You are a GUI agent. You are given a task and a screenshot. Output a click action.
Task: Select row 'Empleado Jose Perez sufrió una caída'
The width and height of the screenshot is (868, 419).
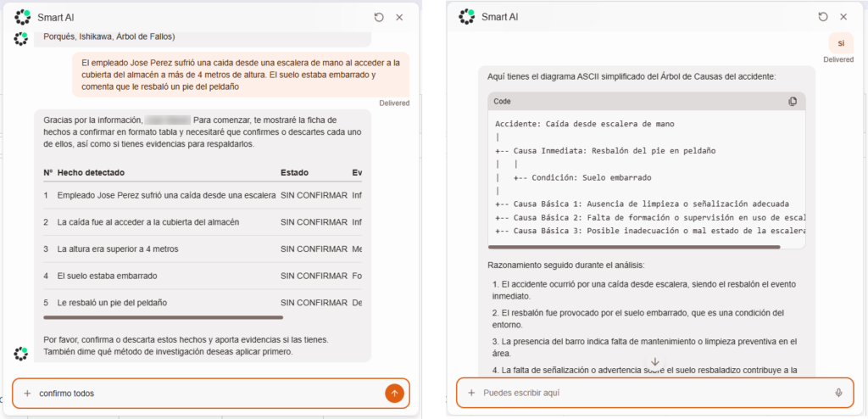[202, 195]
